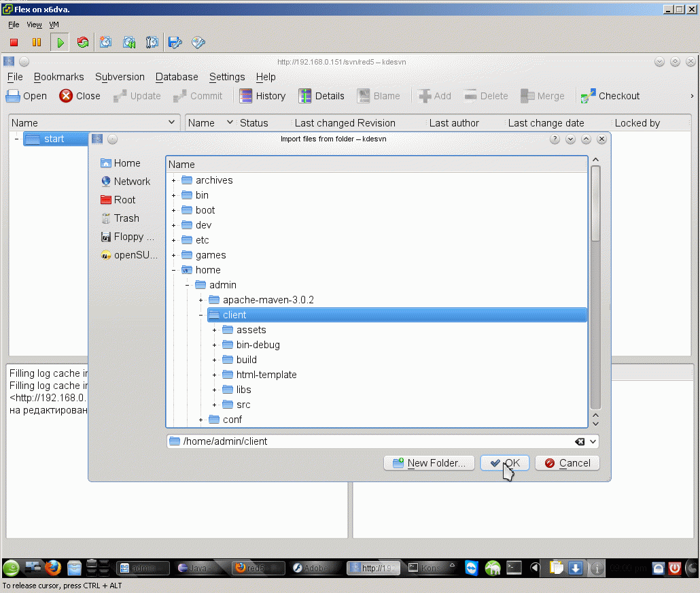Expand the bin folder node

point(174,195)
